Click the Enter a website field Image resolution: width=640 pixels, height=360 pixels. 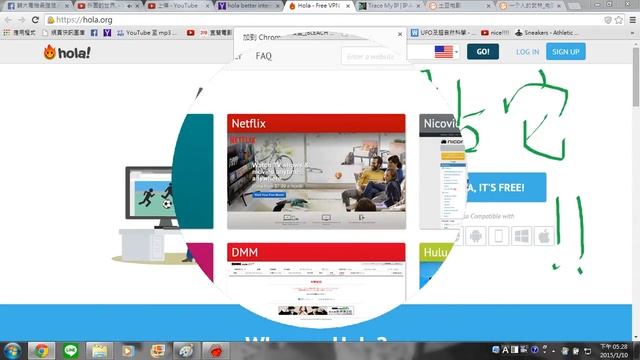pos(371,56)
